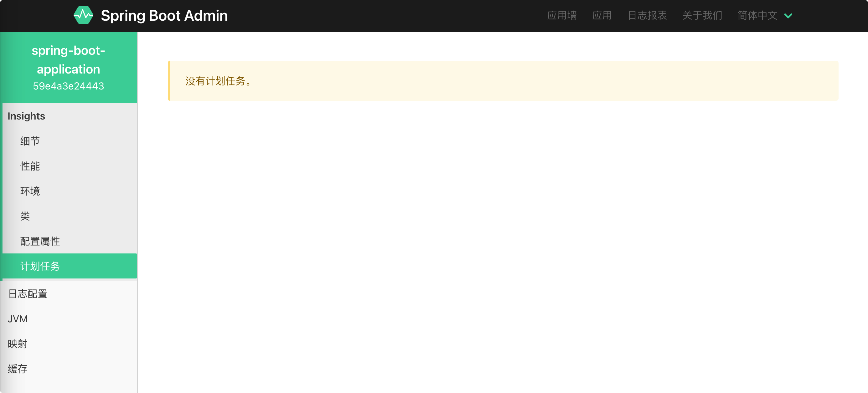868x393 pixels.
Task: Open 应用 in the top navigation
Action: [x=602, y=16]
